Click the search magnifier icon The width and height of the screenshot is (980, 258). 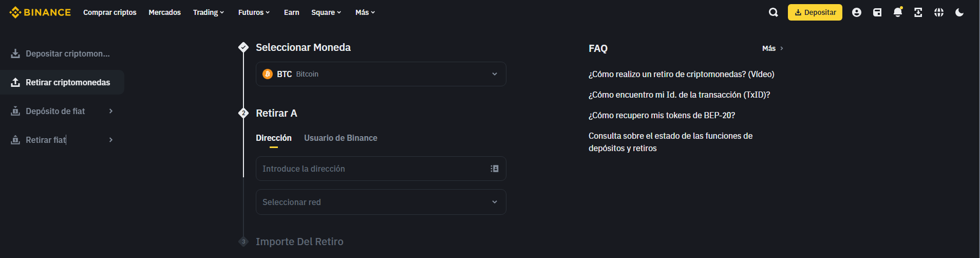click(x=773, y=12)
